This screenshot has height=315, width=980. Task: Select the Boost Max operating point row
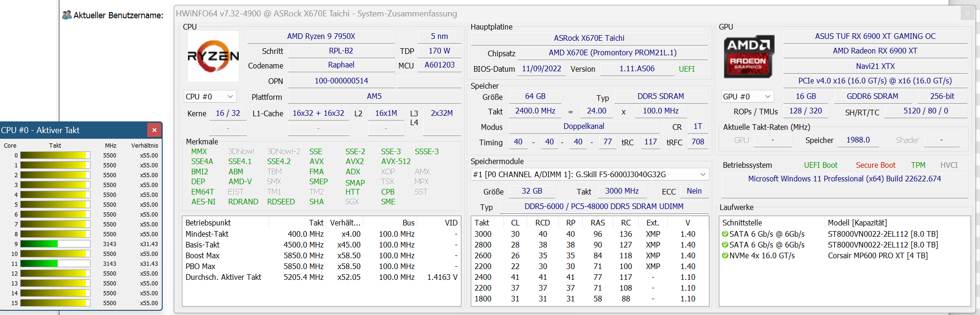[321, 255]
